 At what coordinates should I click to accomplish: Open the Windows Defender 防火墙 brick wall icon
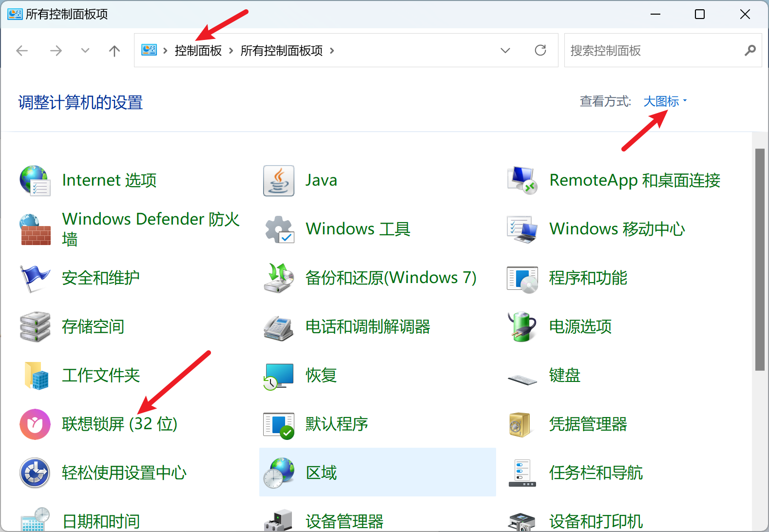pos(35,229)
